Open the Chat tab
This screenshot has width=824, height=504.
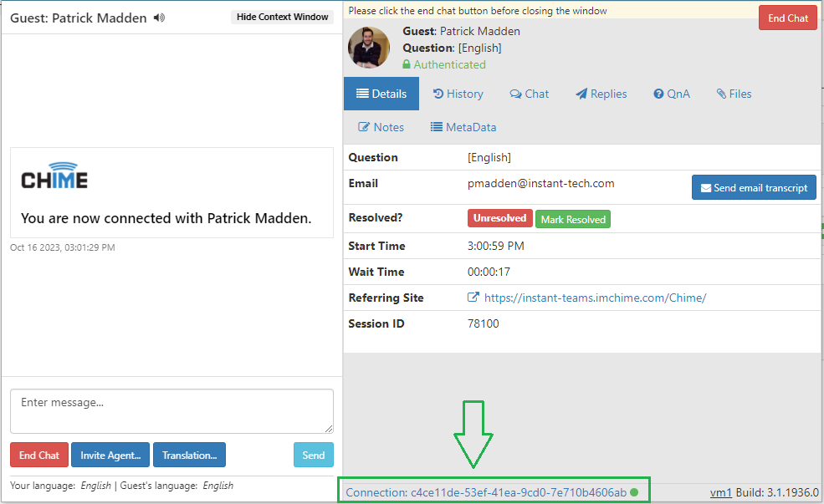coord(530,94)
